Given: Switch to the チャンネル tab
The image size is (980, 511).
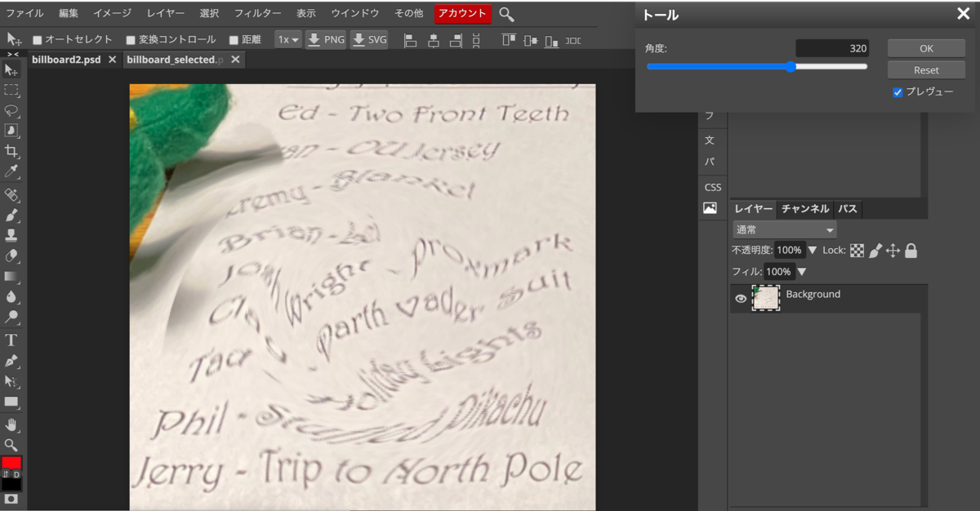Looking at the screenshot, I should 805,209.
